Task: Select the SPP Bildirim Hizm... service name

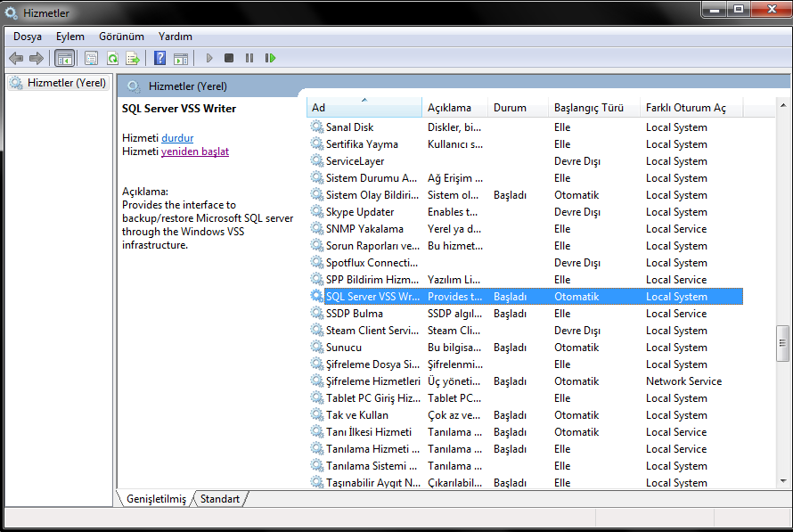Action: 372,280
